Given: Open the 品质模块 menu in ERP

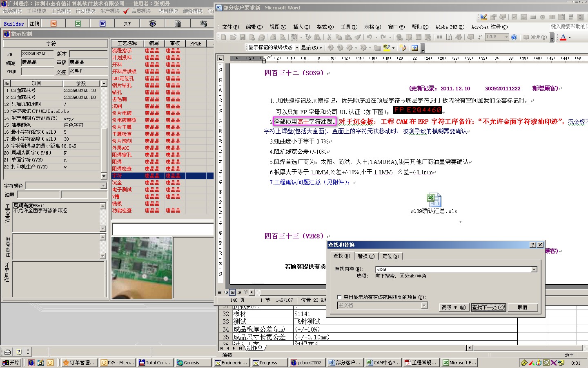Looking at the screenshot, I should tap(141, 11).
